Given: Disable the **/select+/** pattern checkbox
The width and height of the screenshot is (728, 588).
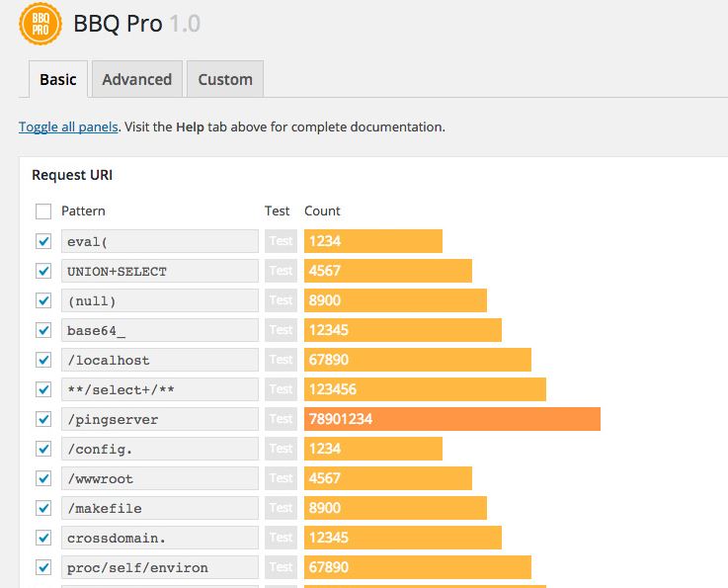Looking at the screenshot, I should (x=43, y=389).
